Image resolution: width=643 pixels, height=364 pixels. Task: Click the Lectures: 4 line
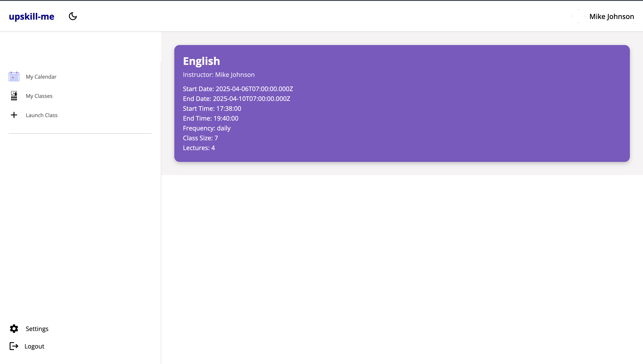tap(199, 148)
